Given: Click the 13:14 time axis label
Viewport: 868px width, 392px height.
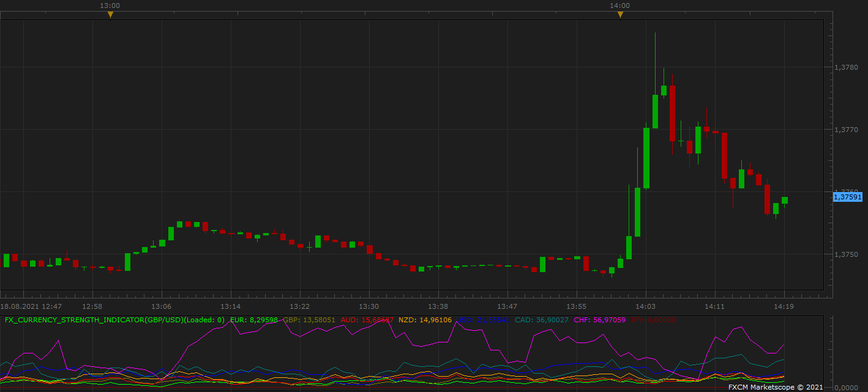Looking at the screenshot, I should pos(231,306).
